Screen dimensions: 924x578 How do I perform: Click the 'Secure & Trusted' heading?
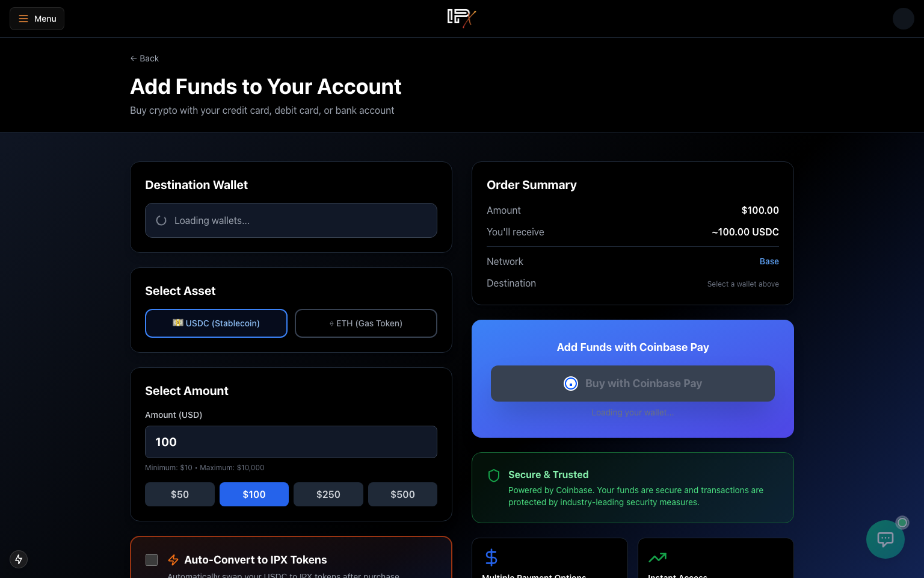point(549,474)
